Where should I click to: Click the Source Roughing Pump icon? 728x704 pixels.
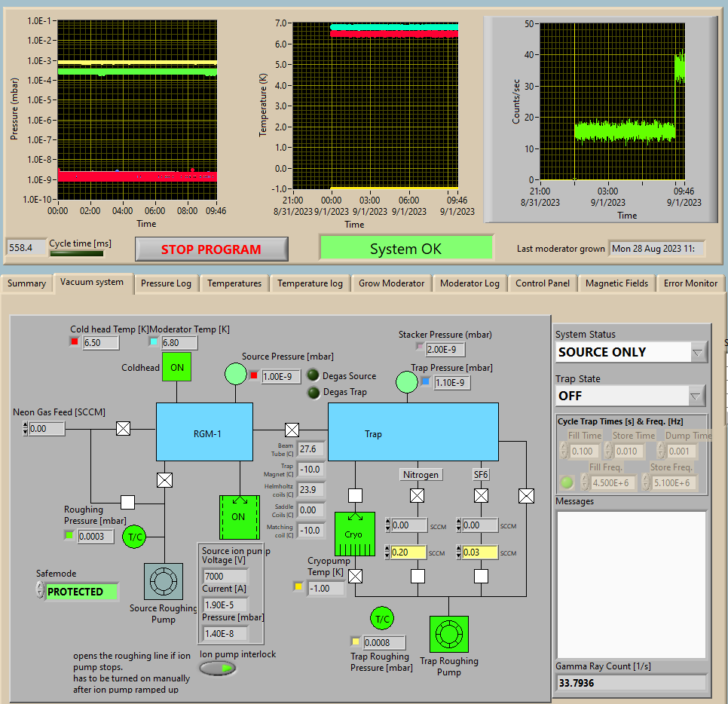point(163,581)
